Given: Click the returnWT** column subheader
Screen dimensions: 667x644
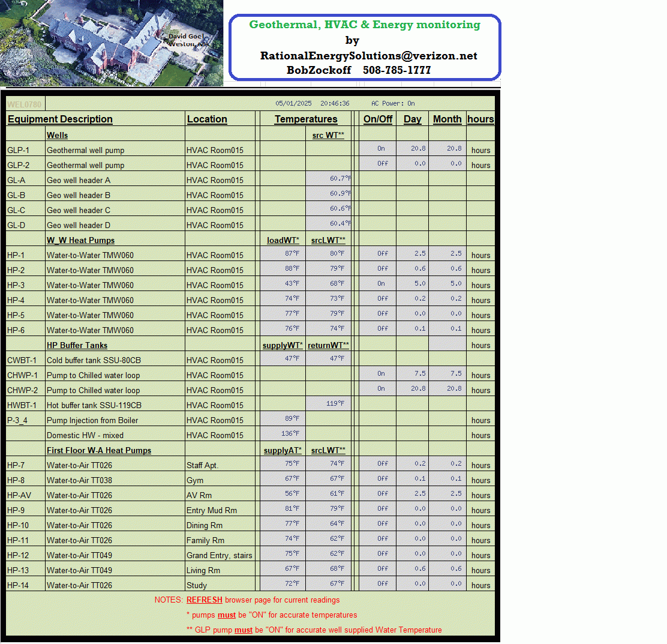Looking at the screenshot, I should [x=328, y=346].
